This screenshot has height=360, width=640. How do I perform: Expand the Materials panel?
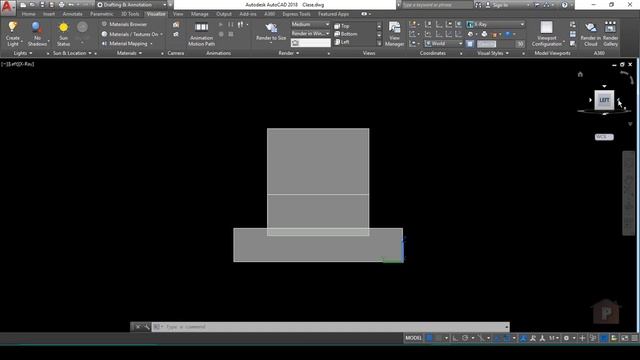[x=129, y=53]
